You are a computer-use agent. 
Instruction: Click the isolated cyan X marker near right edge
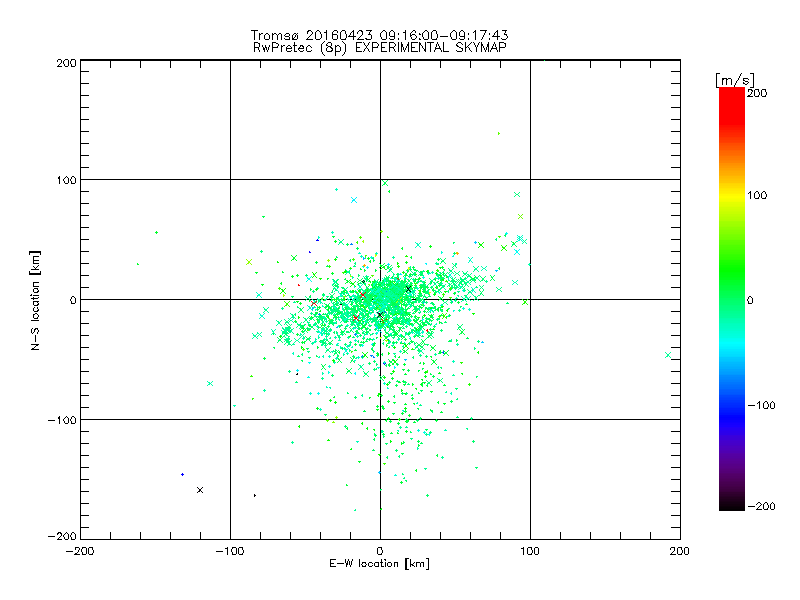pos(668,355)
